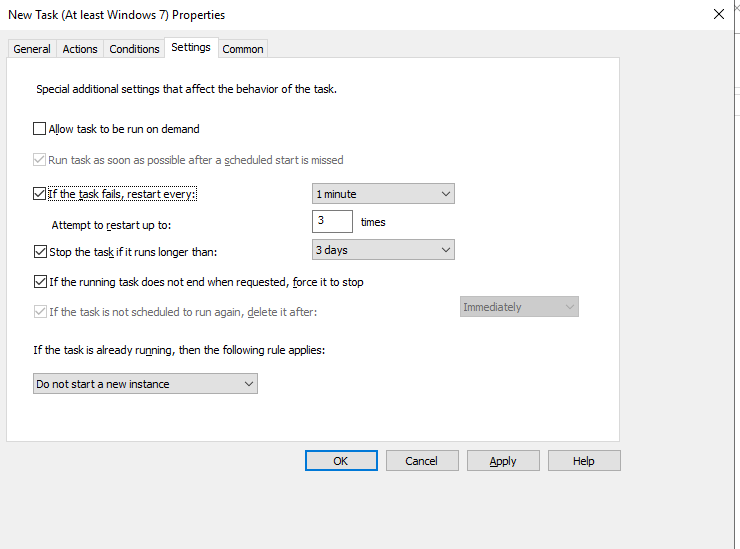The image size is (740, 549).
Task: Open the 'Immediately' delete-after dropdown
Action: [x=518, y=307]
